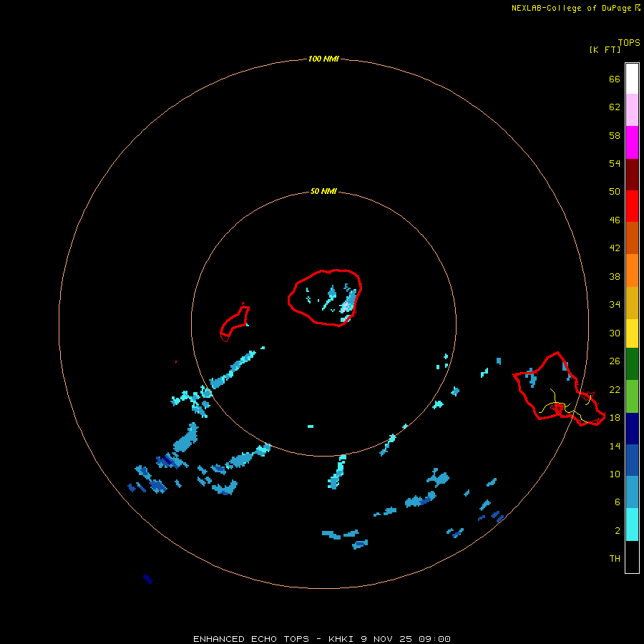Click the black TH threshold swatch

[632, 557]
